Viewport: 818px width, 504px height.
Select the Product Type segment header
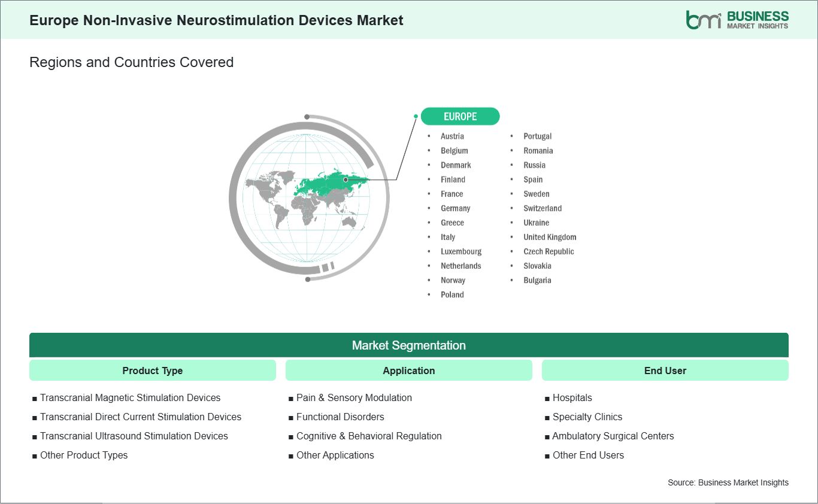coord(153,371)
